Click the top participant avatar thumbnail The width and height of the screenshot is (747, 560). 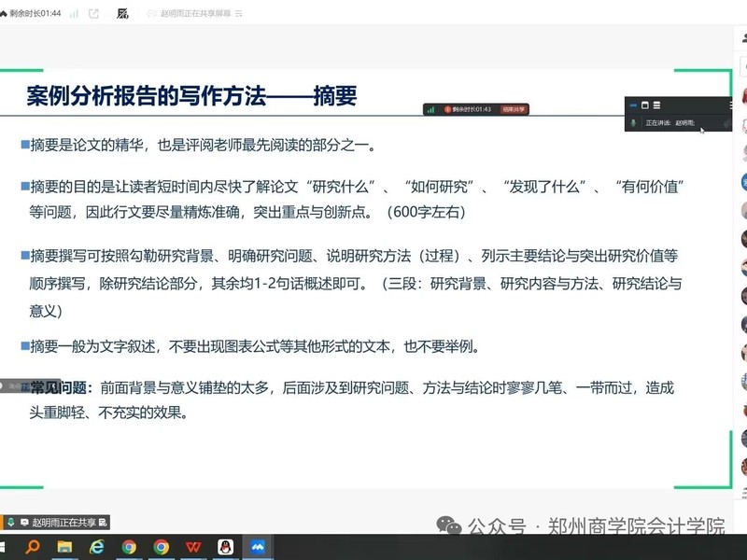[x=744, y=96]
